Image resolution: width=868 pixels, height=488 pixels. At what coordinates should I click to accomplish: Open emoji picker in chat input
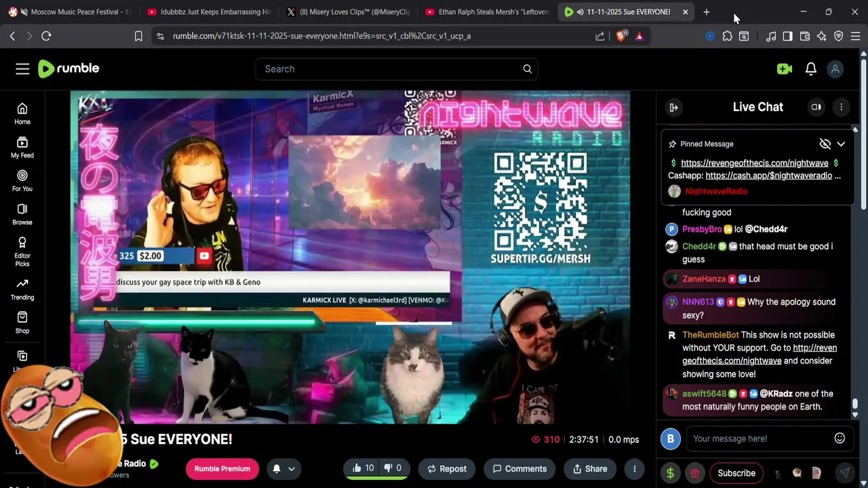[x=840, y=439]
